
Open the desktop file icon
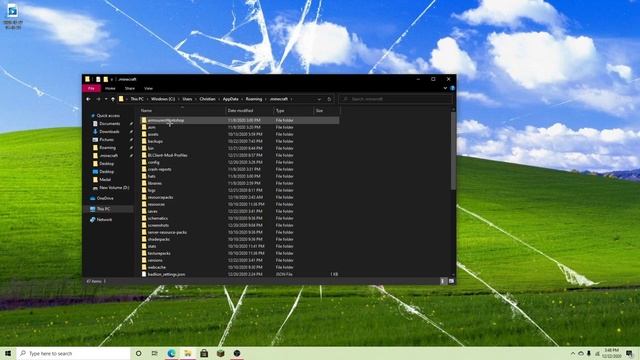coord(12,16)
